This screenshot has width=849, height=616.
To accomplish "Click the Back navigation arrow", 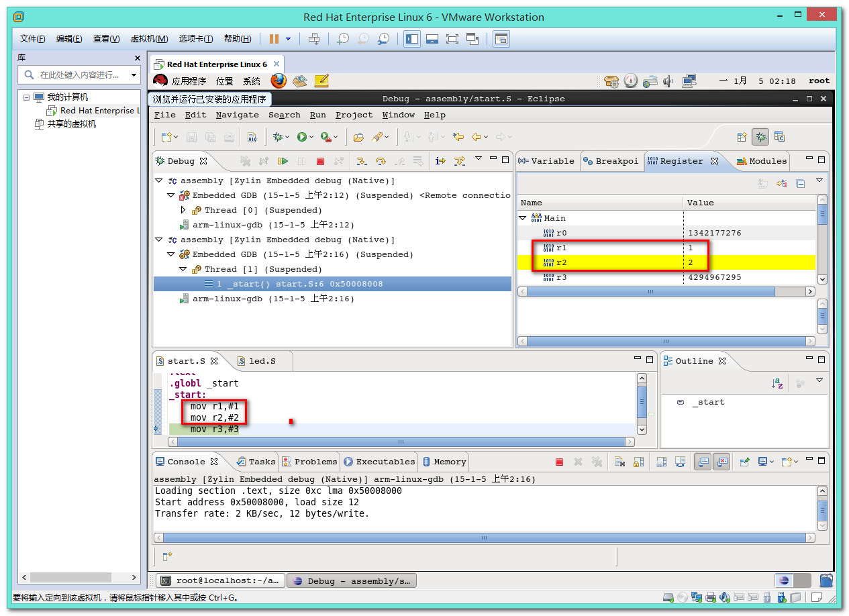I will (477, 137).
